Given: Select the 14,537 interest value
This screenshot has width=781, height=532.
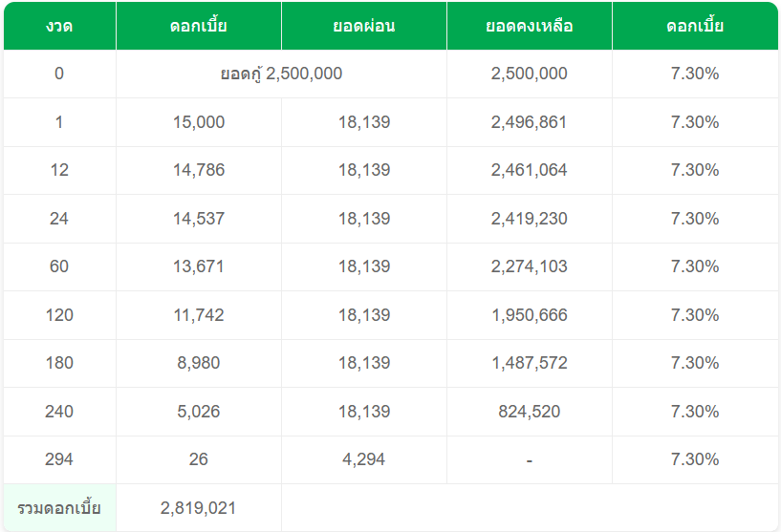Looking at the screenshot, I should coord(198,219).
